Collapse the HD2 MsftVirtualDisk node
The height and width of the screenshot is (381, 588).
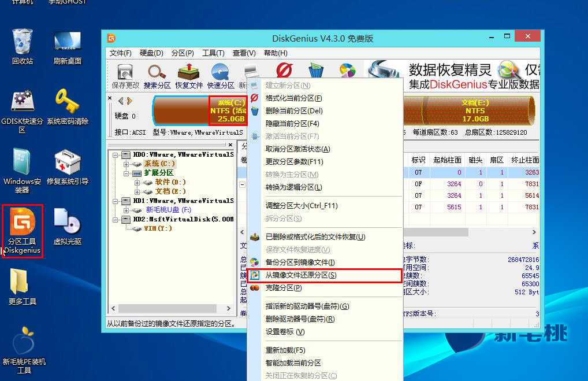tap(116, 219)
